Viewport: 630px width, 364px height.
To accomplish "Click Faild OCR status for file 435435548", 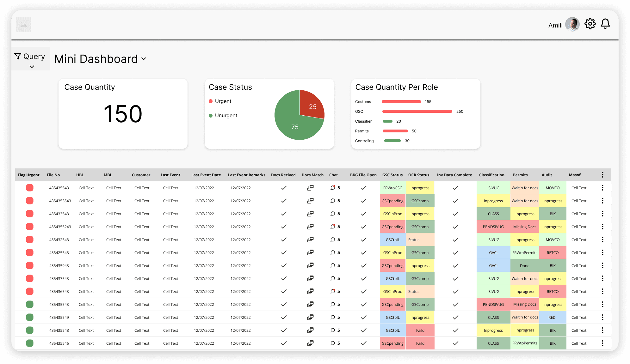I will click(x=420, y=330).
